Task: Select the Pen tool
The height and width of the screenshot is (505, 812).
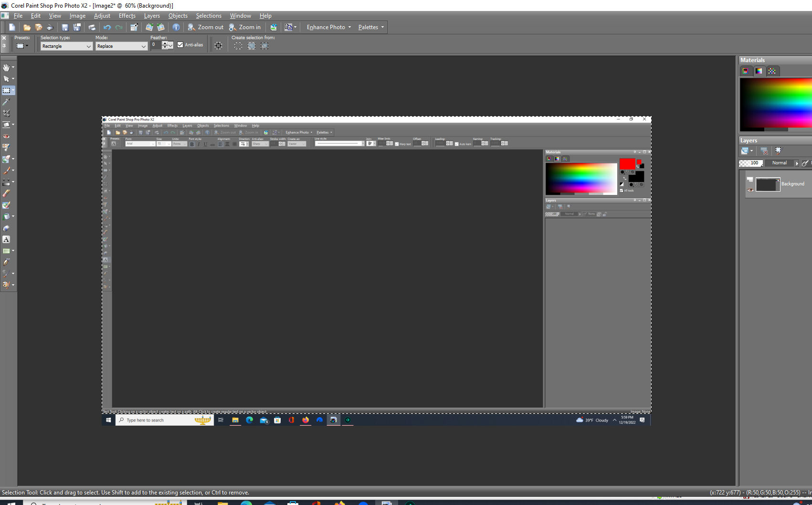Action: click(6, 262)
